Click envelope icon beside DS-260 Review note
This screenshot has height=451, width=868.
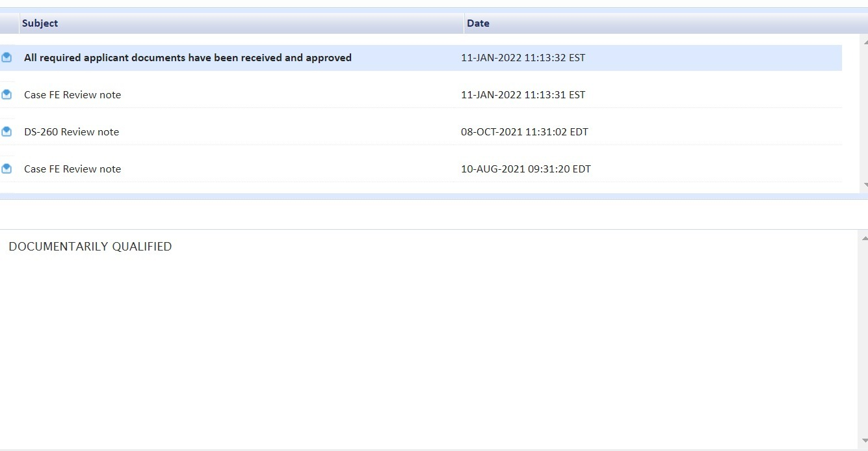(x=7, y=131)
